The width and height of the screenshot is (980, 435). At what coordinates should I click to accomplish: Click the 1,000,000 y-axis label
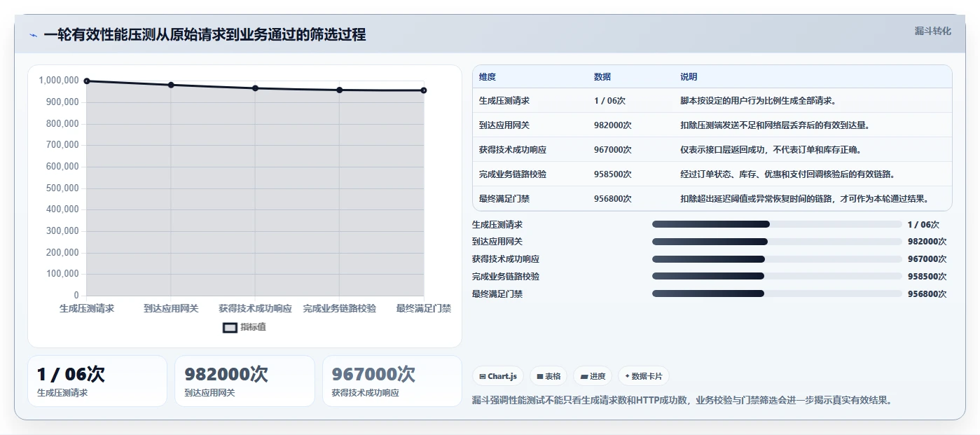59,81
